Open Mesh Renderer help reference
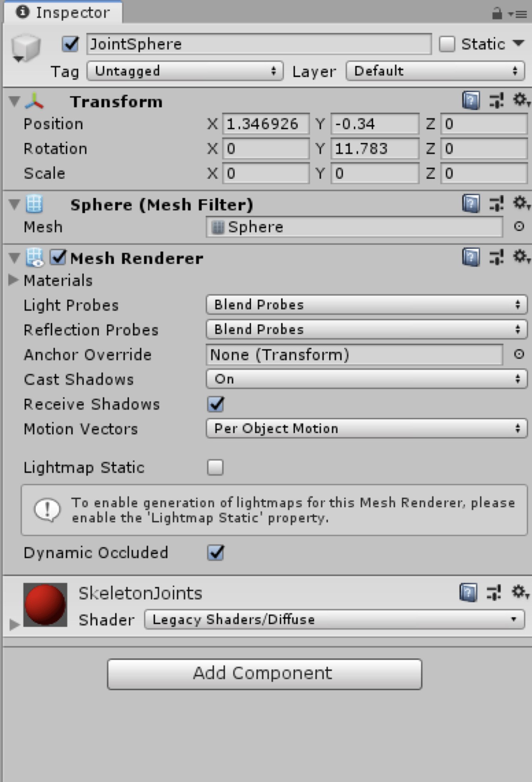Screen dimensions: 532x782 click(x=471, y=257)
